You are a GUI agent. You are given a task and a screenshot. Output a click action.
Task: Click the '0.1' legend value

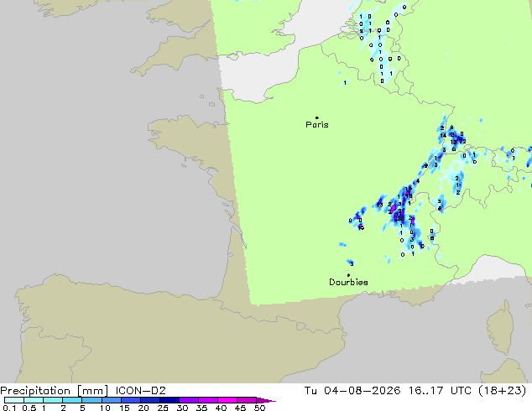coord(9,408)
